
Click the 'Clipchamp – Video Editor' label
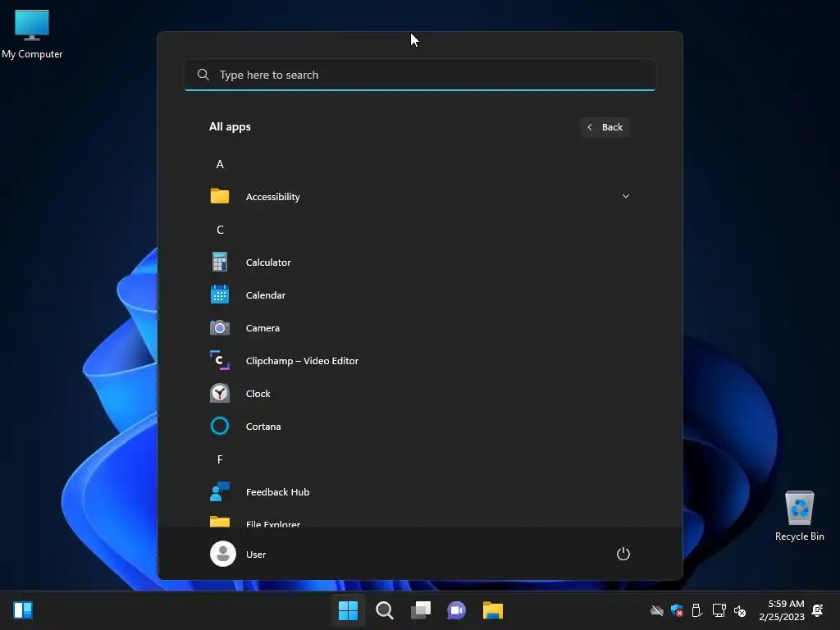click(302, 361)
